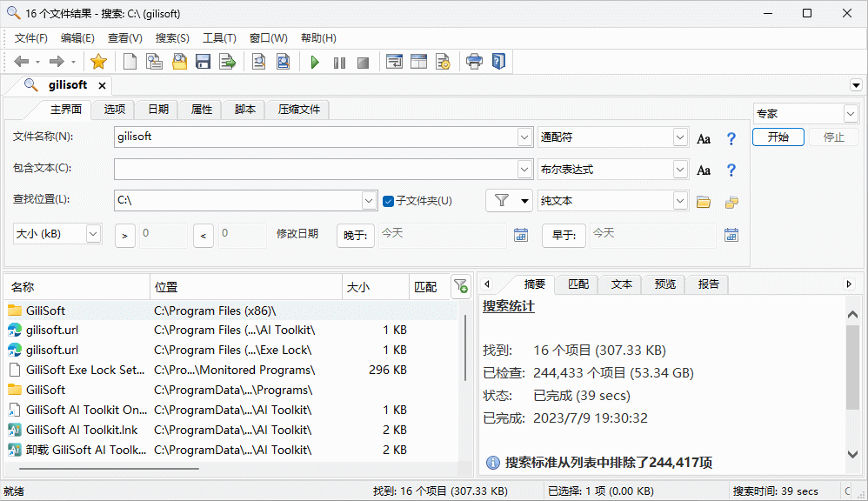Expand the containing text history dropdown

[524, 169]
